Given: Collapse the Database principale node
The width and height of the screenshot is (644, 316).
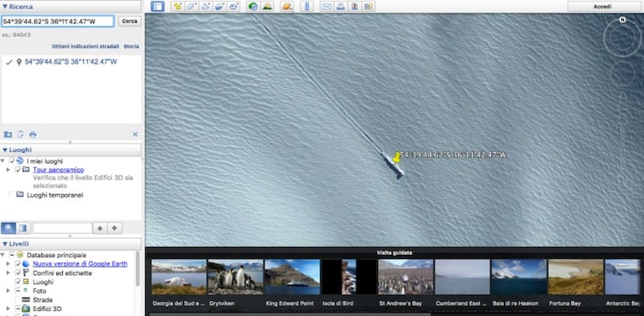Looking at the screenshot, I should coord(3,255).
